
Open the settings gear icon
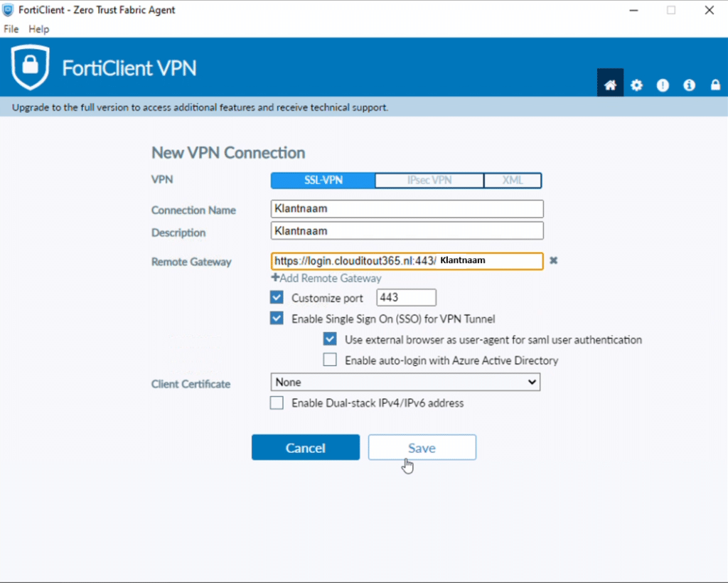pyautogui.click(x=636, y=85)
